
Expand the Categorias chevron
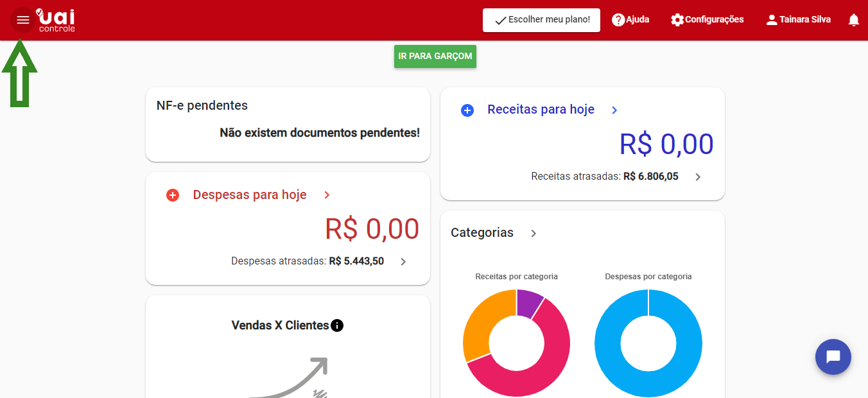pyautogui.click(x=534, y=233)
